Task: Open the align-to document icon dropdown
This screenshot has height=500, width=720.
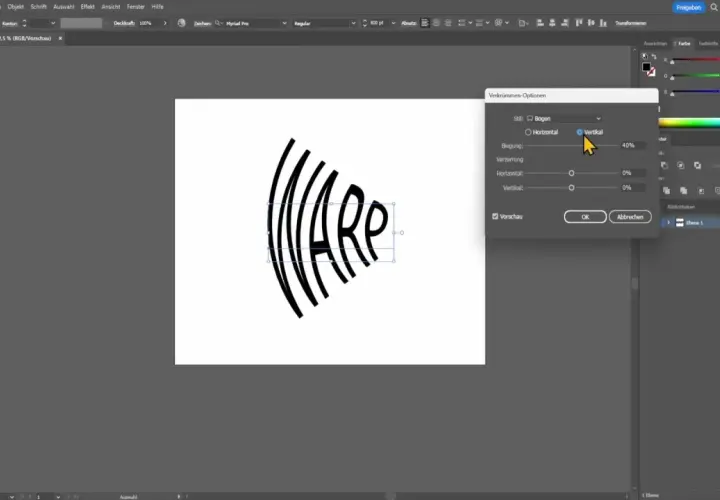Action: click(523, 23)
